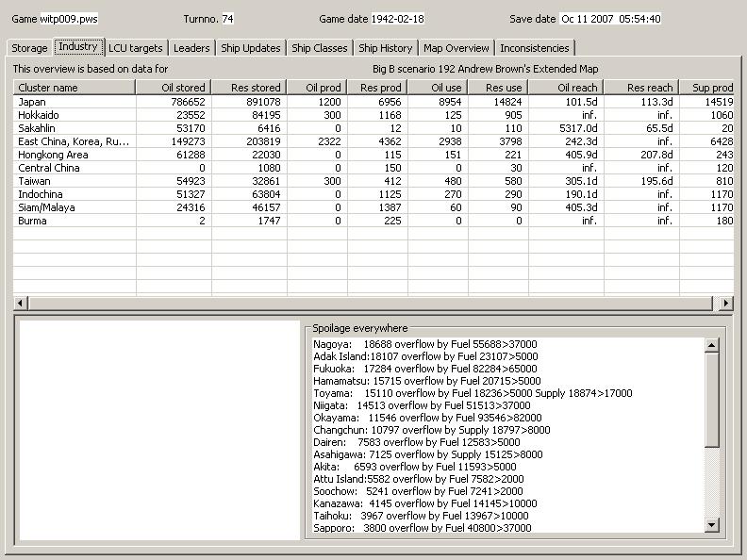Click the Changchun spoilage entry
This screenshot has width=747, height=560.
(432, 430)
